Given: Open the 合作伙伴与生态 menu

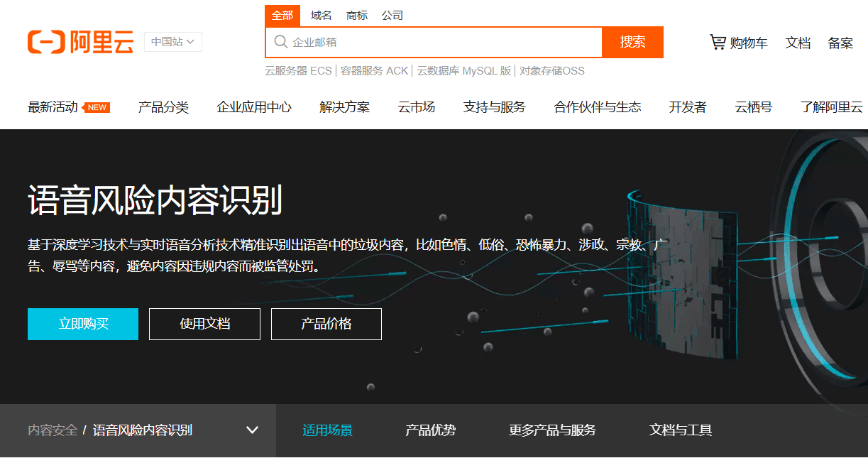Looking at the screenshot, I should click(598, 107).
